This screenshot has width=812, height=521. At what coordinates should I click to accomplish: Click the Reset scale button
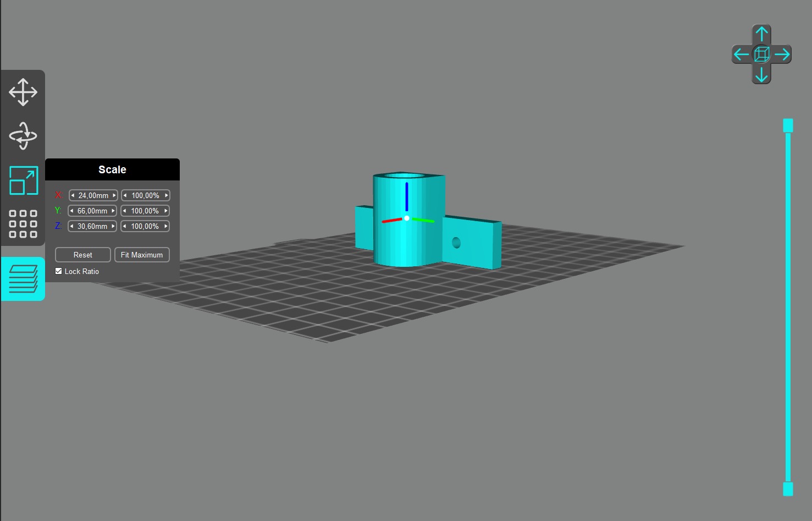pos(83,255)
